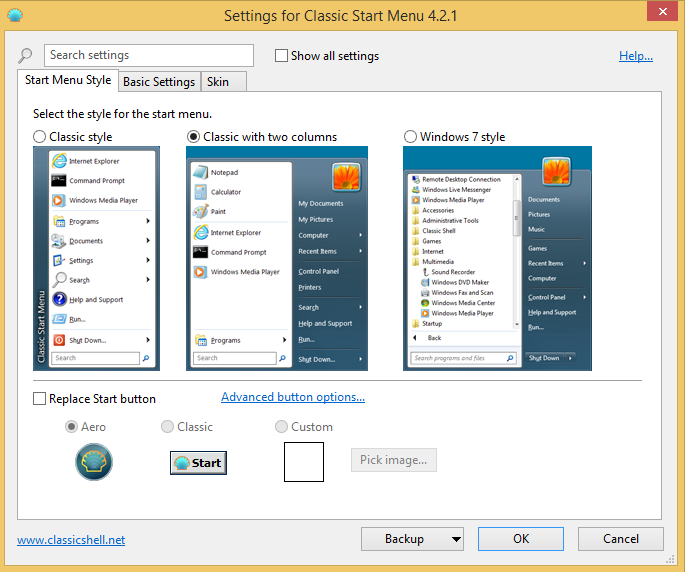Screen dimensions: 685x572
Task: Click the magnifier search icon
Action: pyautogui.click(x=25, y=55)
